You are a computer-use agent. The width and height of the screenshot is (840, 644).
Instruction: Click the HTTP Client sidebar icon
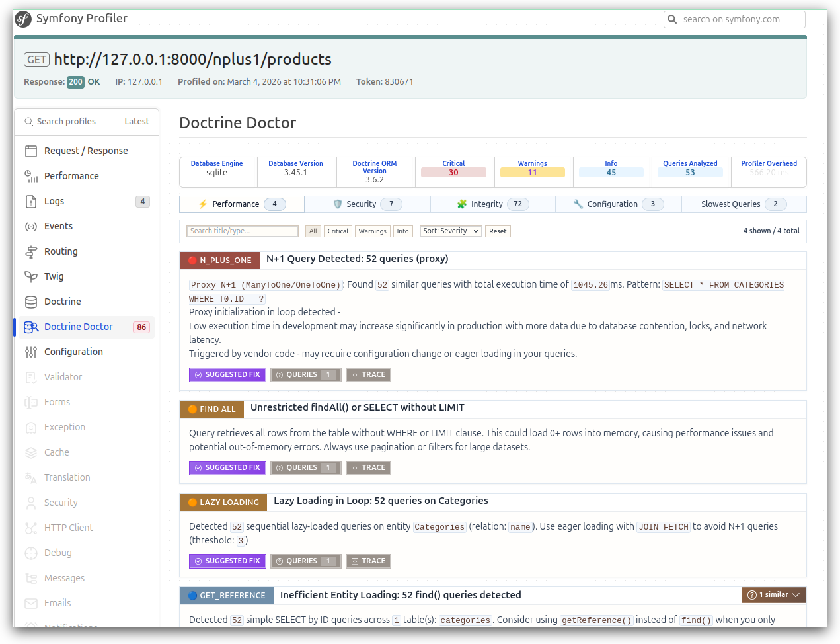[x=31, y=528]
